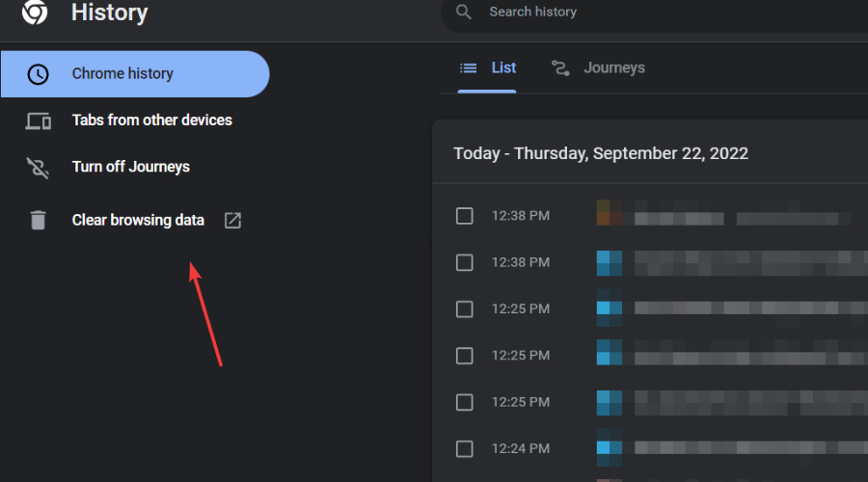Click the Chrome logo icon
This screenshot has width=868, height=482.
coord(36,12)
